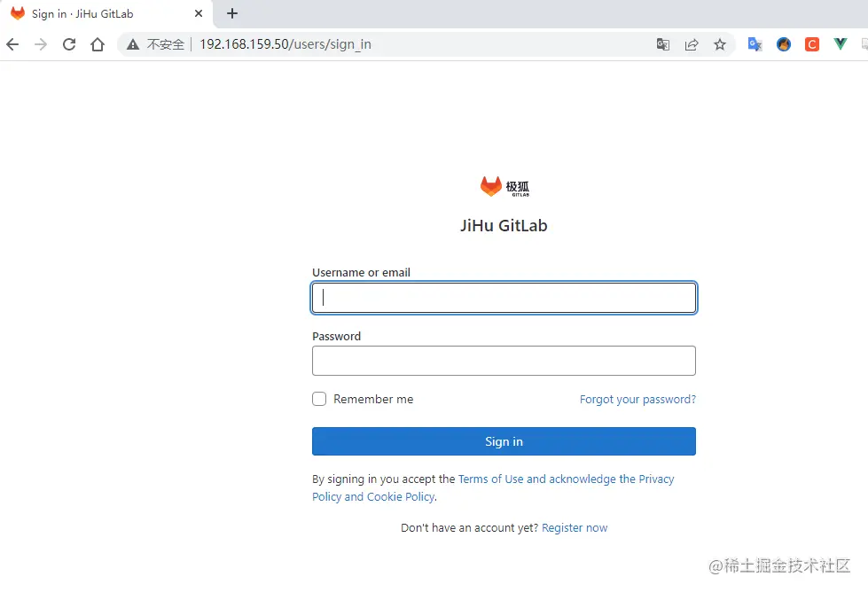Click the Username or email field
The image size is (868, 592).
click(504, 298)
